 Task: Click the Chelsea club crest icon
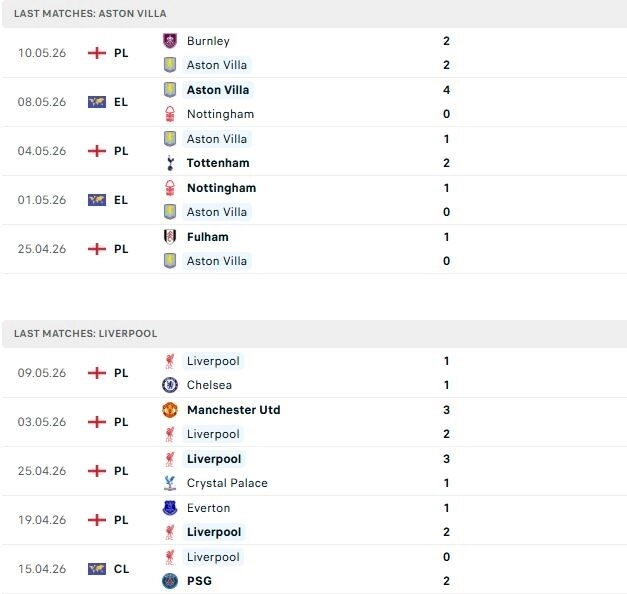(x=170, y=385)
